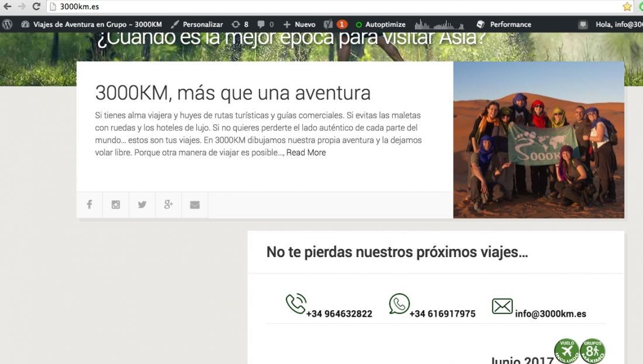Click the browser back arrow
Image resolution: width=643 pixels, height=364 pixels.
(x=7, y=6)
